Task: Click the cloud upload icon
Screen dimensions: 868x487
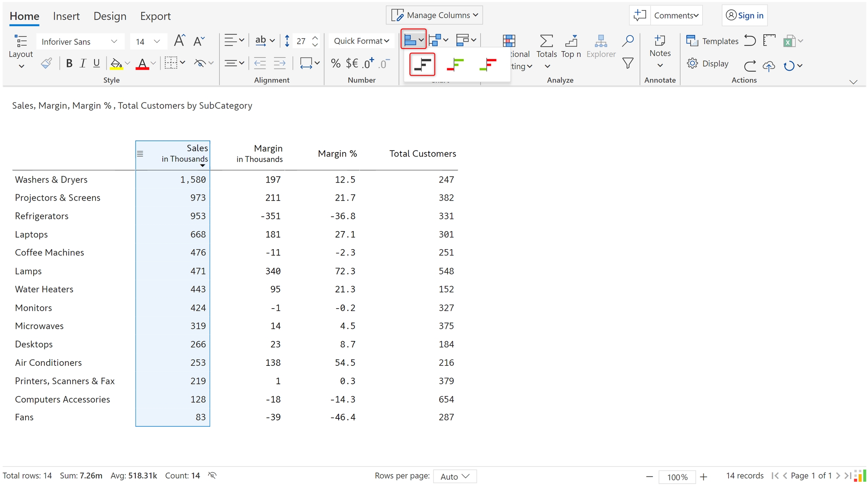Action: pyautogui.click(x=769, y=66)
